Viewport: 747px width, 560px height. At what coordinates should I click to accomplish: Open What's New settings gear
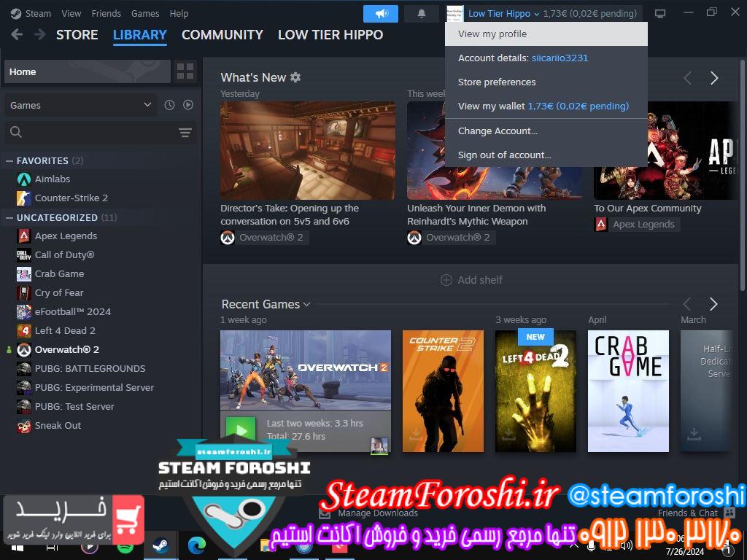point(295,77)
